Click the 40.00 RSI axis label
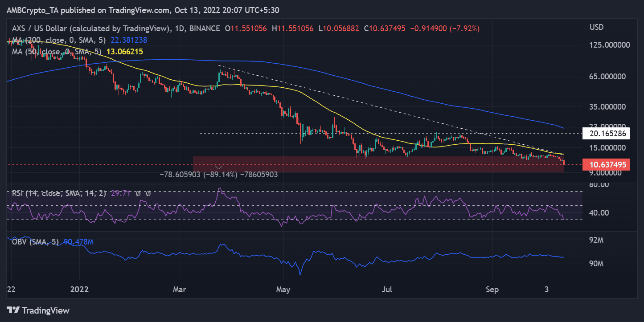644x322 pixels. pyautogui.click(x=599, y=213)
